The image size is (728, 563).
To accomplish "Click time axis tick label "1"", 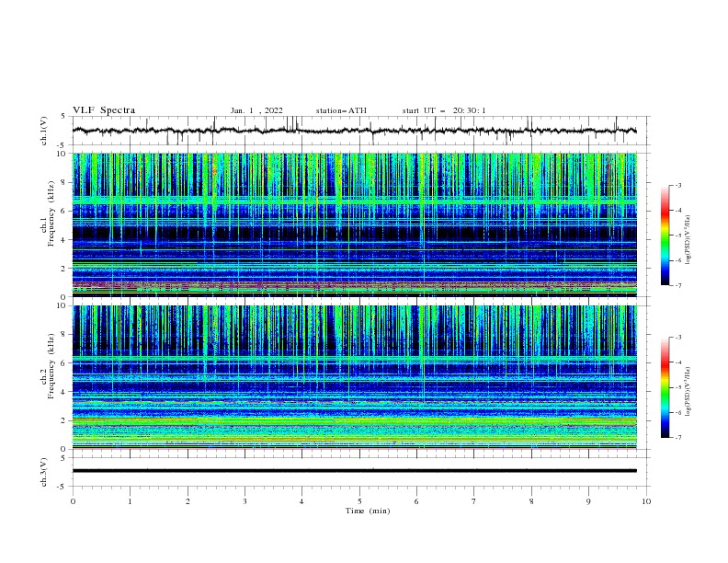I will pos(130,501).
